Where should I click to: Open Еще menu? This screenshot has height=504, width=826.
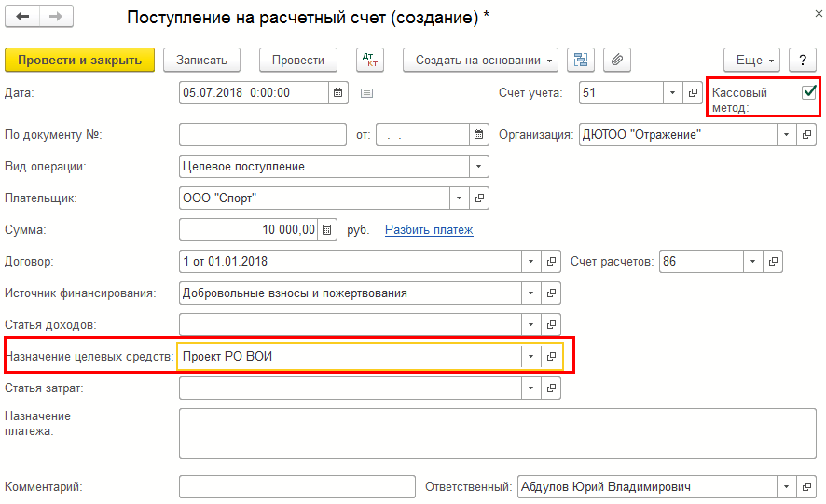[x=752, y=60]
